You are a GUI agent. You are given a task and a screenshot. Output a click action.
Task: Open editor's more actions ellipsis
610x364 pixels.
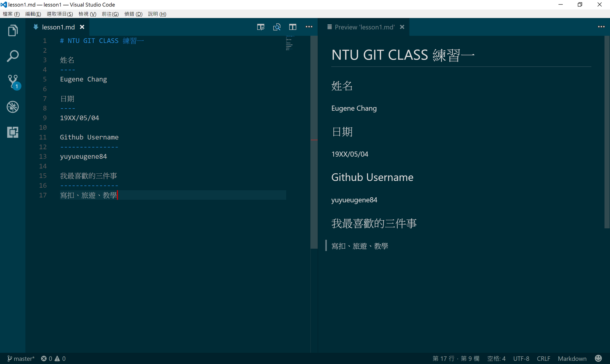[x=309, y=27]
